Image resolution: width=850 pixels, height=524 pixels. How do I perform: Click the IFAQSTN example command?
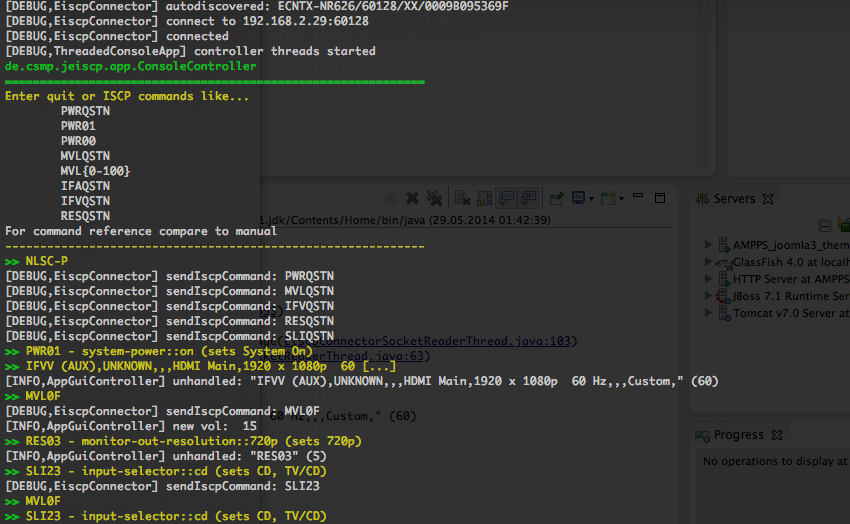[x=85, y=186]
